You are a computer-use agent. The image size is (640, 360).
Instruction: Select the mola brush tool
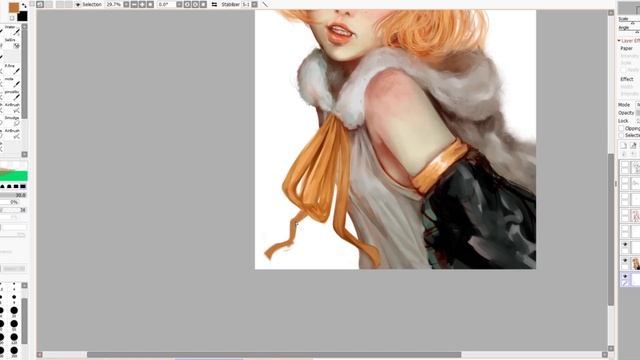[12, 82]
